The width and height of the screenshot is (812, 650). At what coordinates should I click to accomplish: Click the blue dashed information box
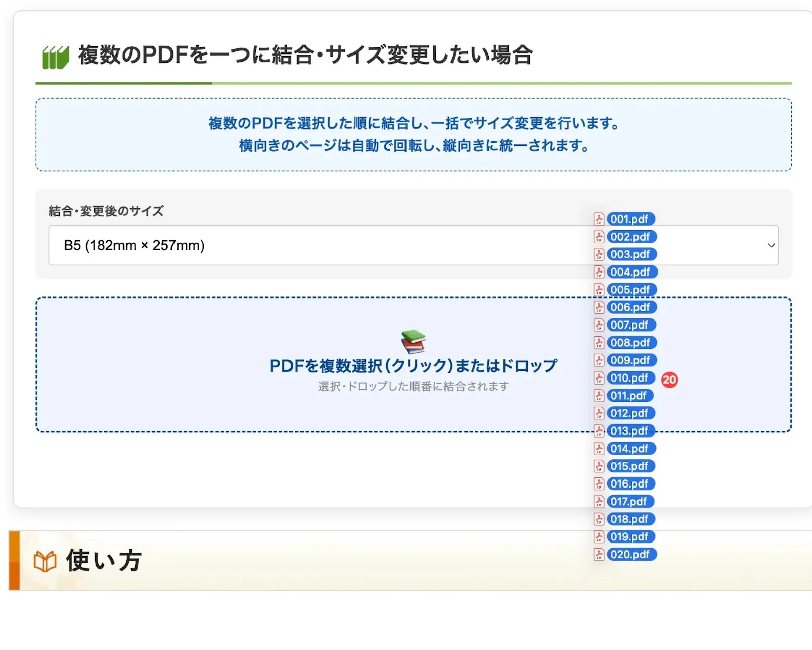pyautogui.click(x=413, y=135)
